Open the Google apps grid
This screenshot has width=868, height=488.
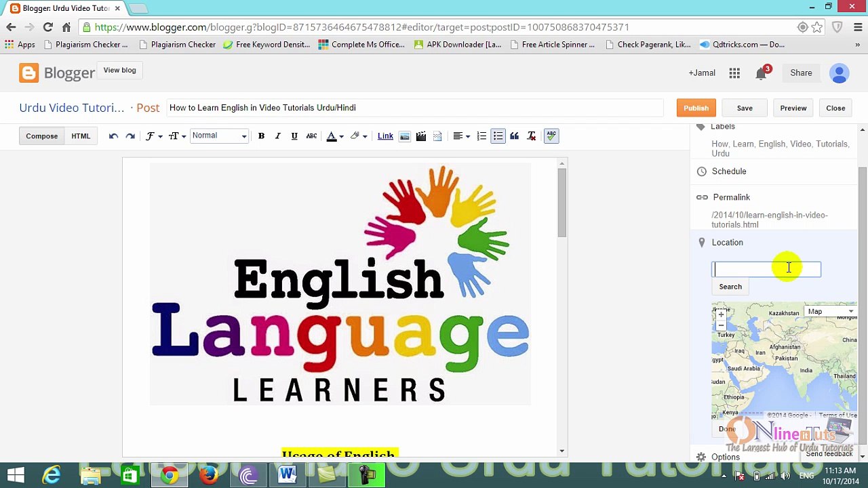(x=734, y=73)
